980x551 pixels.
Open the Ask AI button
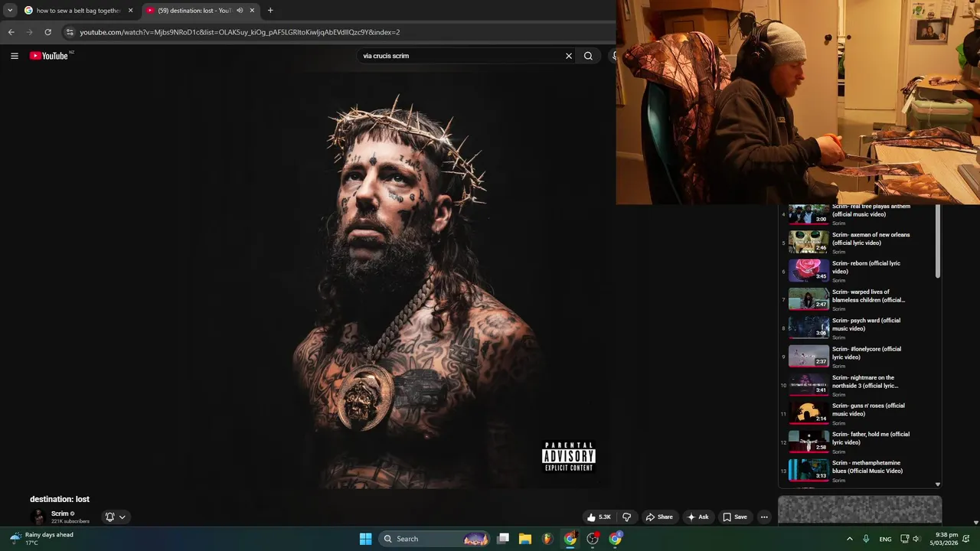pos(698,517)
